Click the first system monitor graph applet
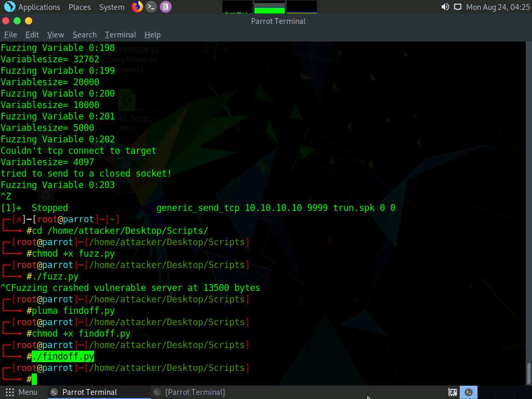The height and width of the screenshot is (399, 532). (x=237, y=7)
